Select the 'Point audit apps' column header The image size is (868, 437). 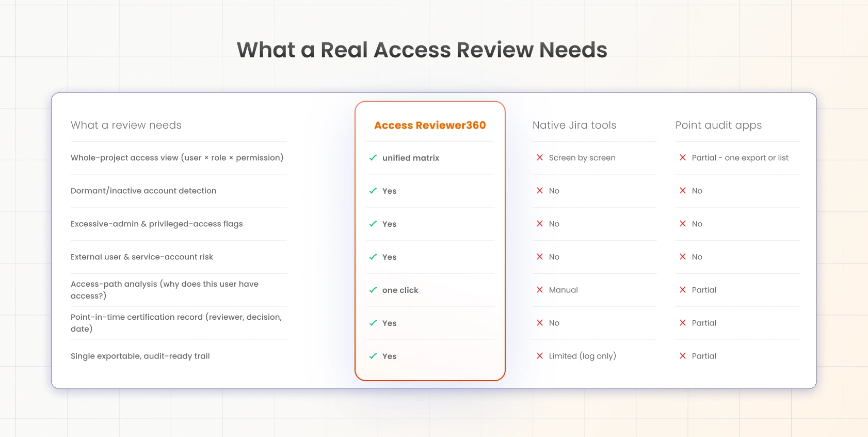[x=718, y=126]
